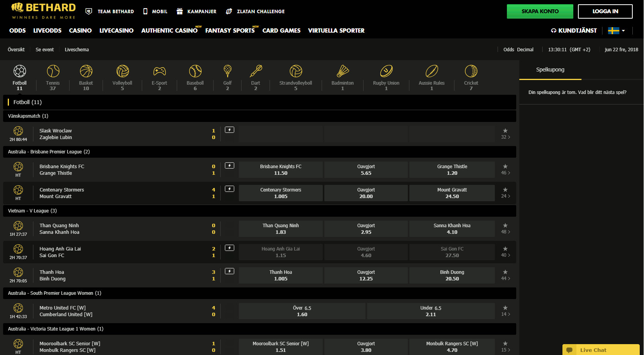Open the LIVEODDS menu

click(47, 31)
